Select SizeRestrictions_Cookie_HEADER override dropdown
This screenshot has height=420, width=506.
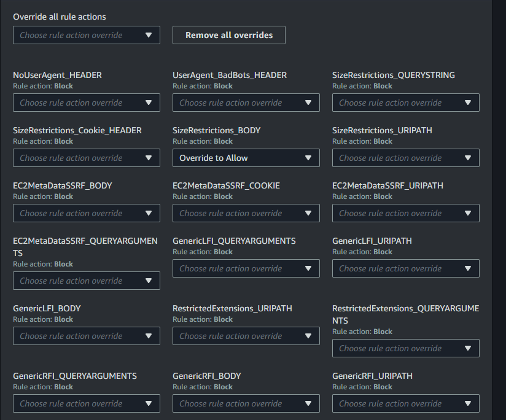click(86, 158)
